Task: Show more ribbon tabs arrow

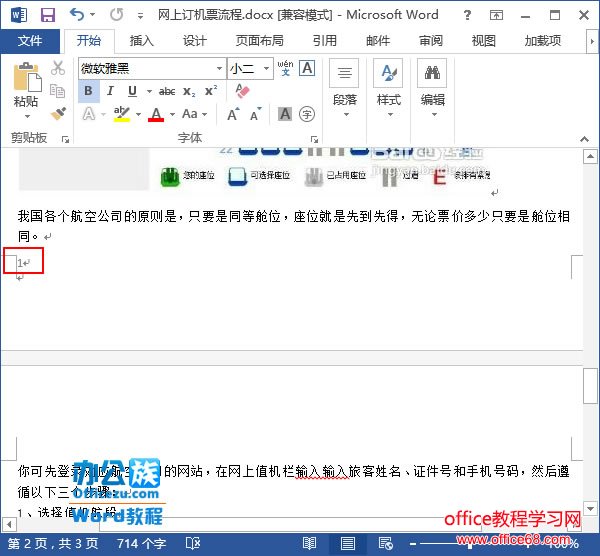Action: (592, 41)
